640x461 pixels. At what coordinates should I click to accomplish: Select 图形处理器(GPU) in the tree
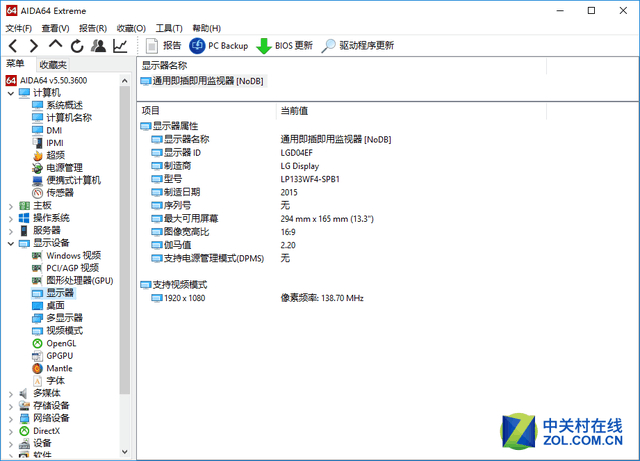coord(73,281)
